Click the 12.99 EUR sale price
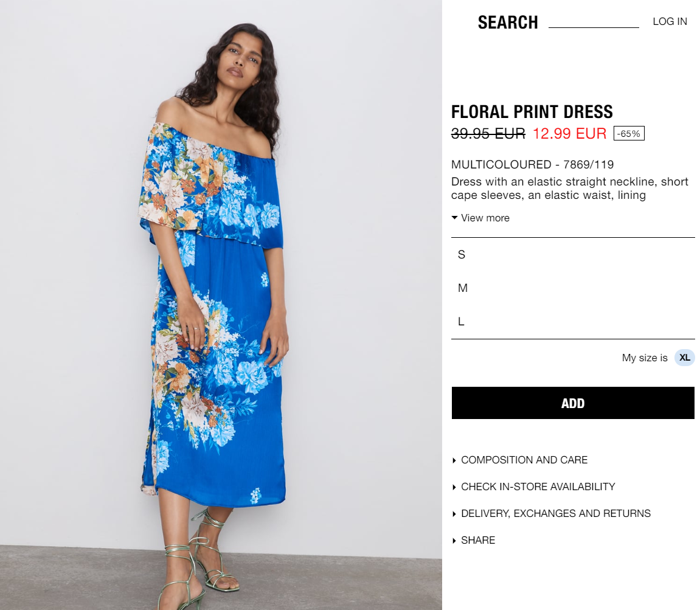This screenshot has height=610, width=700. coord(569,134)
